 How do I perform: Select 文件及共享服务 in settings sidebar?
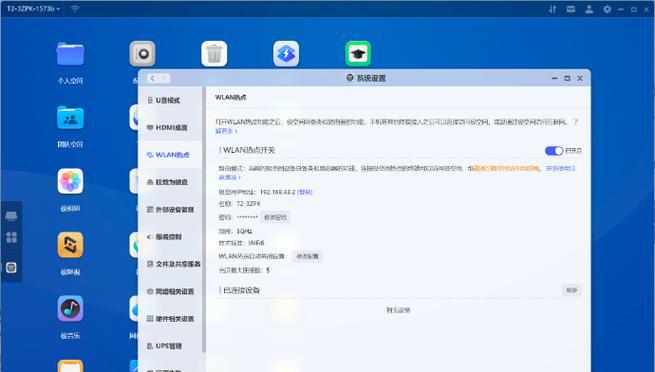[170, 264]
